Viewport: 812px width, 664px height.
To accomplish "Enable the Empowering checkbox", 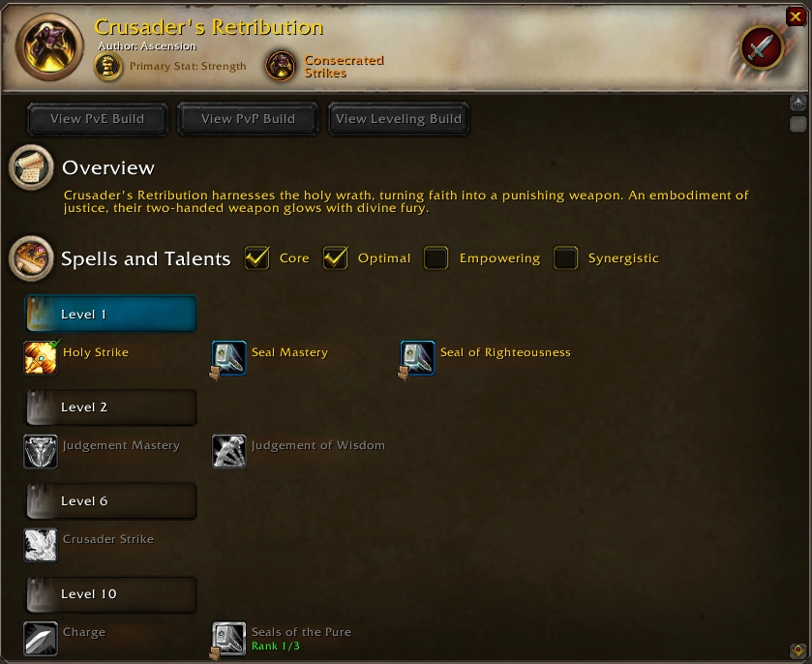I will click(436, 257).
